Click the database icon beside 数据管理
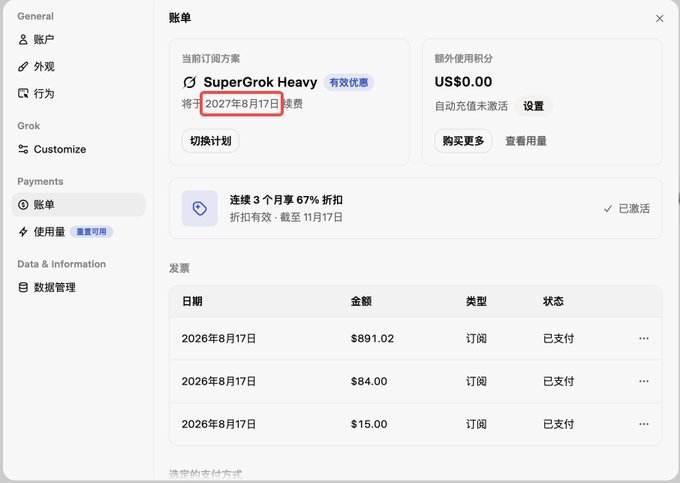Screen dimensions: 680x483 pyautogui.click(x=23, y=287)
